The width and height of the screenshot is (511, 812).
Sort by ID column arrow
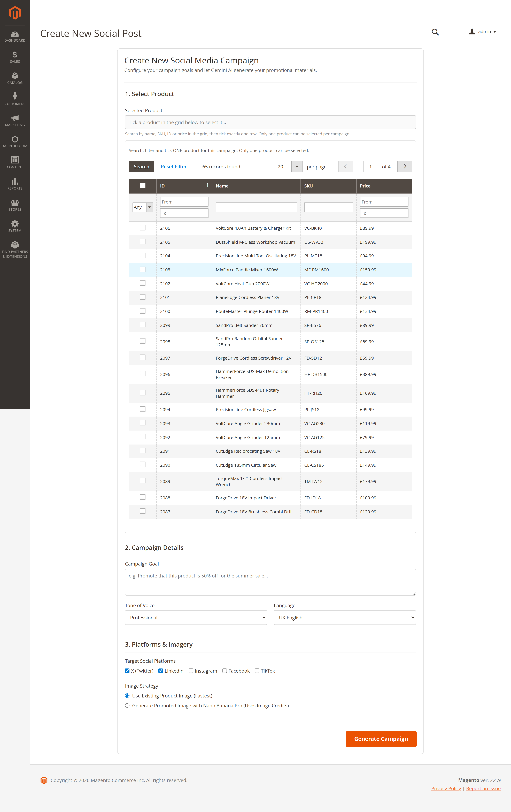click(x=207, y=185)
